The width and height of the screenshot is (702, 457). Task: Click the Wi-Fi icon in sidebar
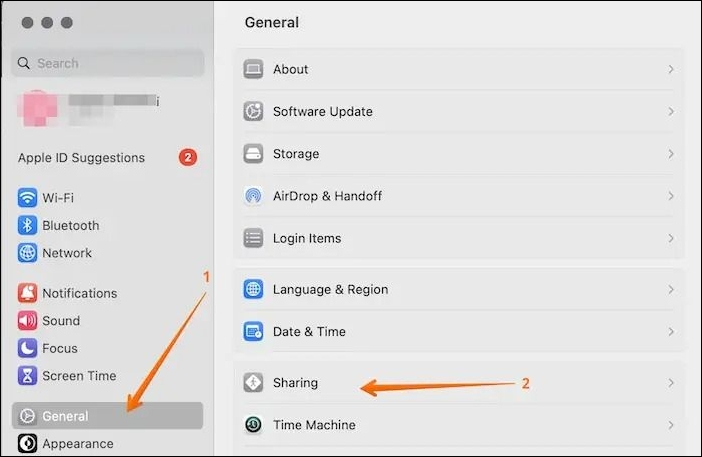coord(27,198)
